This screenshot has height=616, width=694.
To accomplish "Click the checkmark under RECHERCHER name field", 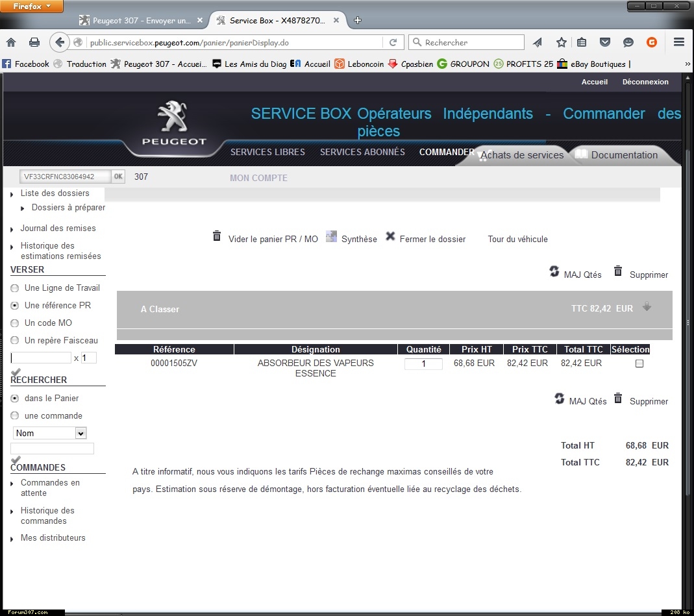I will click(x=16, y=460).
